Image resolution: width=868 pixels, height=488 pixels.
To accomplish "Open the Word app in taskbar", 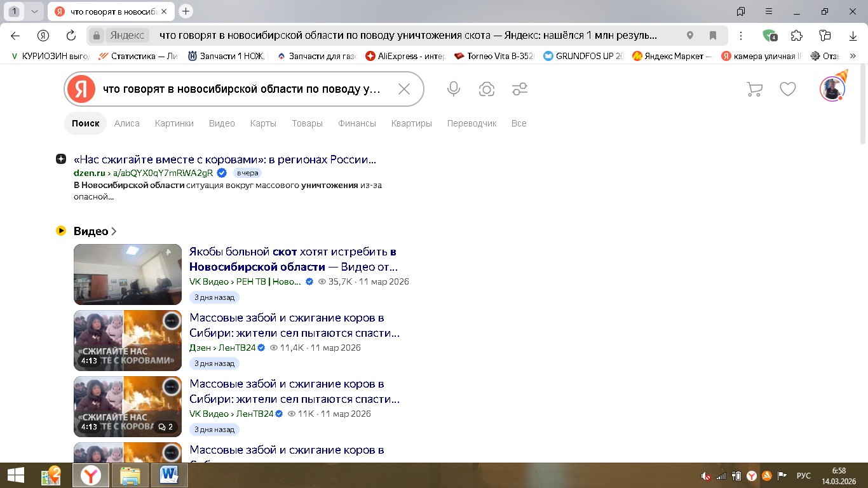I will (x=170, y=475).
